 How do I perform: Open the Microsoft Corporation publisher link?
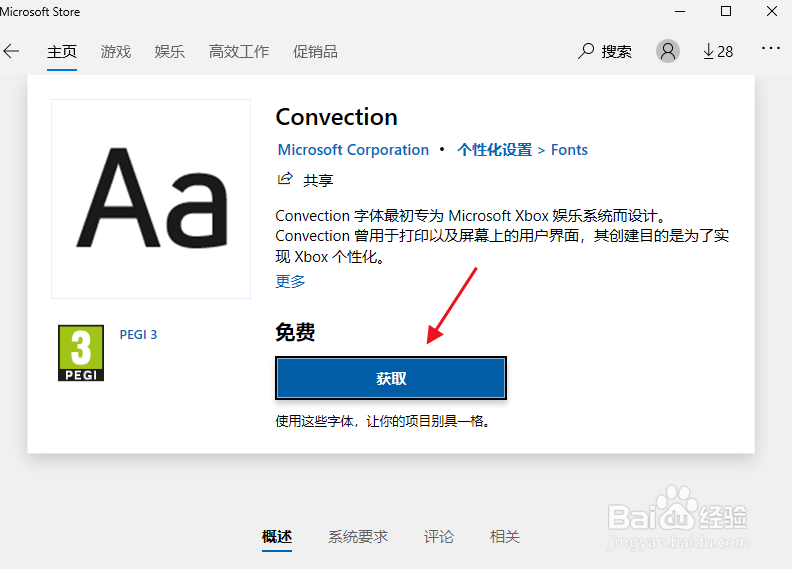tap(353, 150)
